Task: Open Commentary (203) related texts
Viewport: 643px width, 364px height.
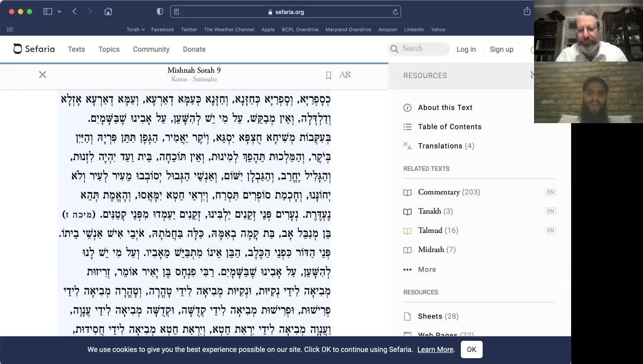Action: pos(449,192)
